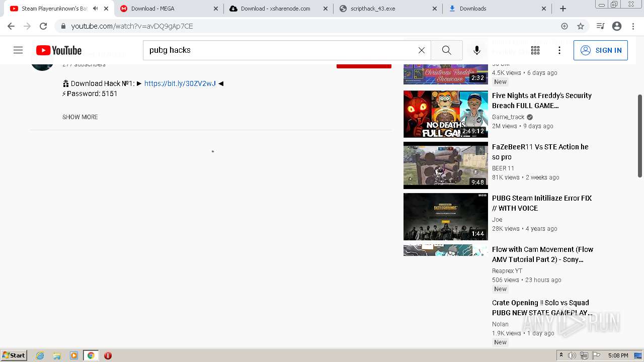Open File Explorer from taskbar
Viewport: 644px width, 362px height.
tap(57, 355)
